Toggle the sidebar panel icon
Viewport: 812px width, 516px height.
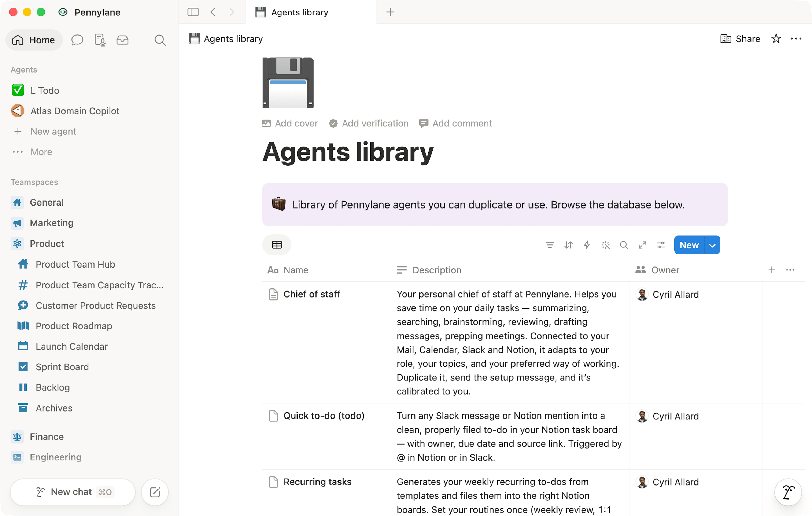click(193, 12)
